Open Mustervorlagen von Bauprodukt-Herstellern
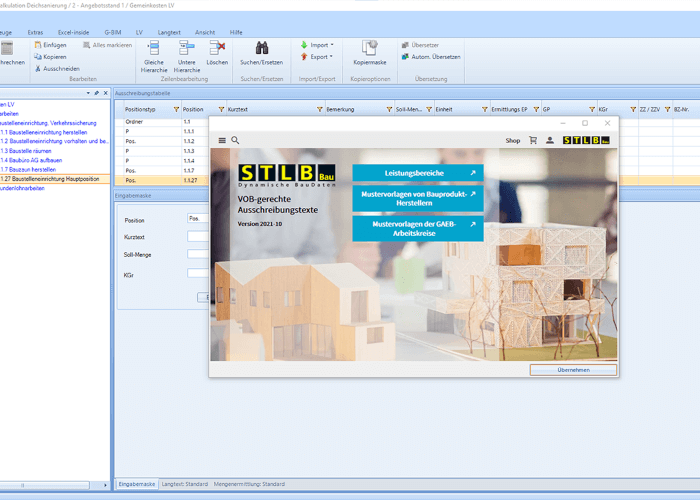Screen dimensions: 700x500 click(x=418, y=199)
